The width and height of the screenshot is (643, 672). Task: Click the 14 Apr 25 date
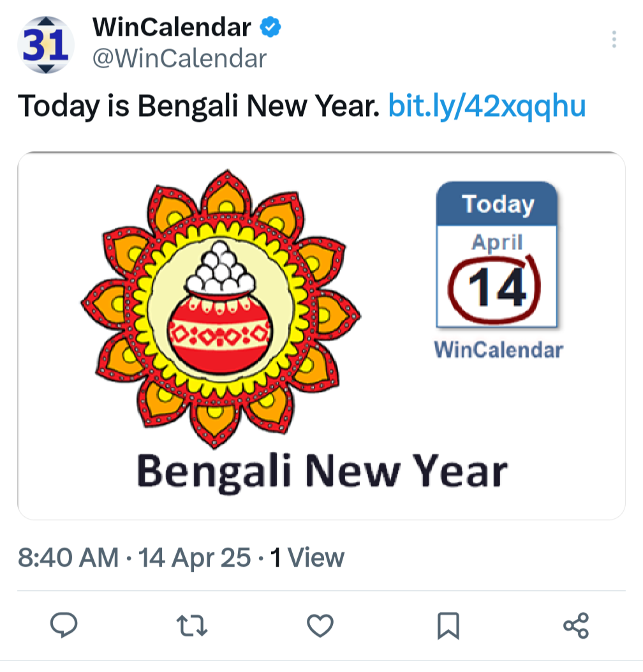(x=195, y=557)
